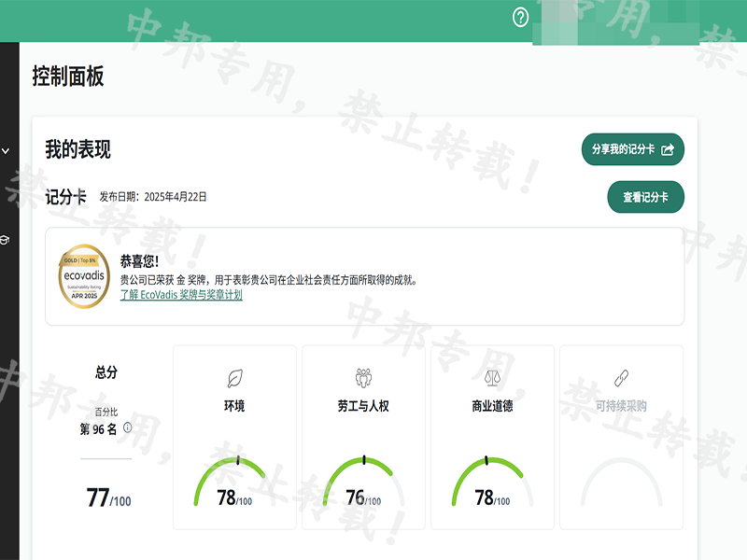Click the balance scale icon on 商业道德 card
The width and height of the screenshot is (747, 560).
pos(492,378)
